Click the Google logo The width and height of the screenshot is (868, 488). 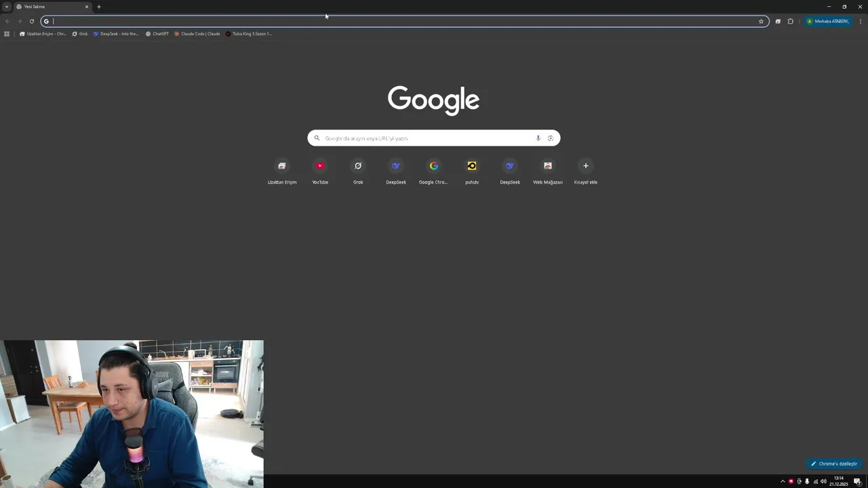pos(434,100)
